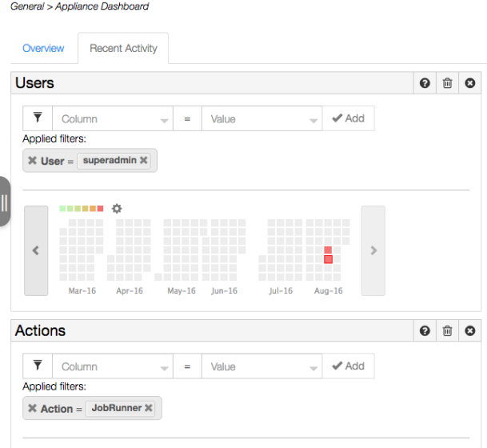Screen dimensions: 487x448
Task: Click the Actions filter funnel icon
Action: [38, 366]
